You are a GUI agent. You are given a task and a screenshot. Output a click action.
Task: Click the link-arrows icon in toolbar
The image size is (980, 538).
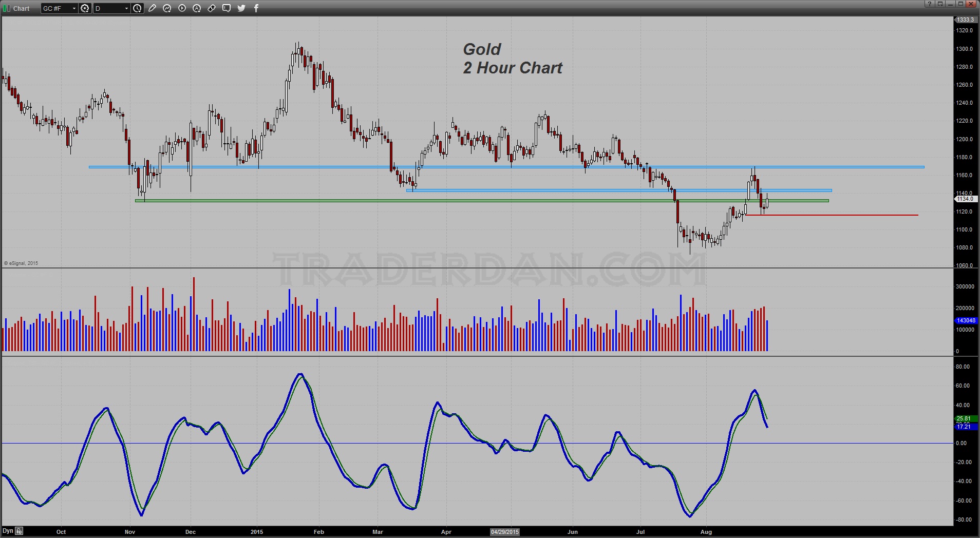212,8
